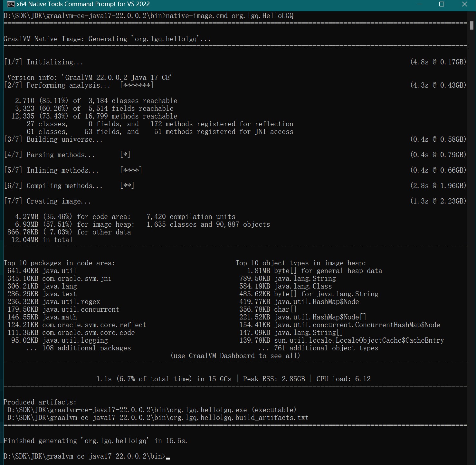The height and width of the screenshot is (465, 476).
Task: Click the '584.19KB java.lang.Class' row
Action: (286, 286)
